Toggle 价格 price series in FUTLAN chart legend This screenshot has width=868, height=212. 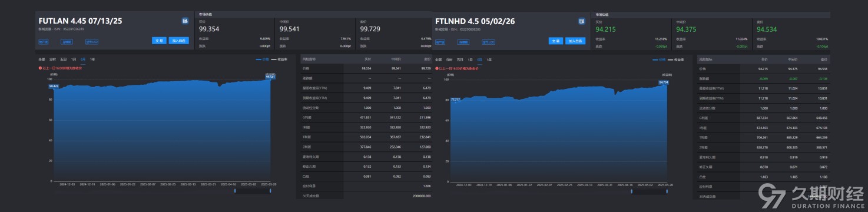tap(262, 59)
